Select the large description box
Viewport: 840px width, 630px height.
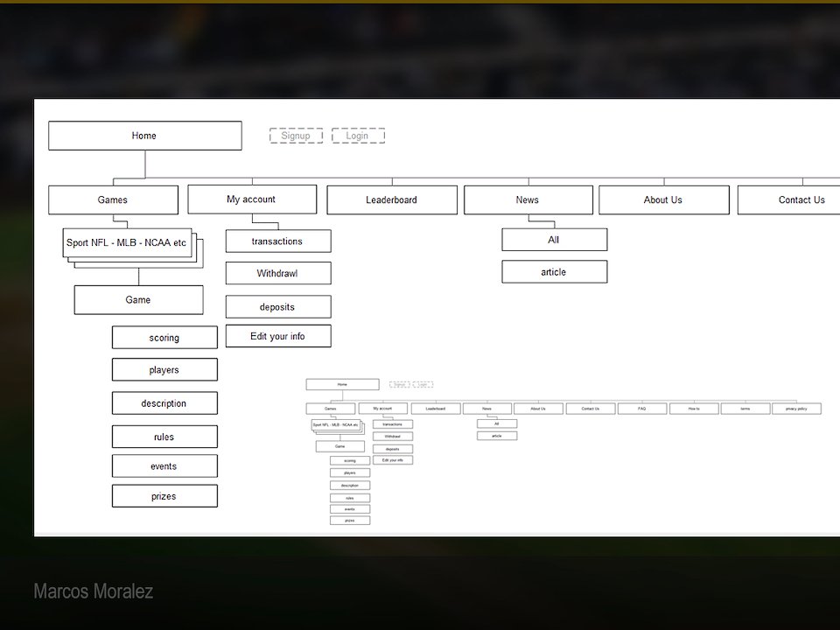(x=165, y=403)
